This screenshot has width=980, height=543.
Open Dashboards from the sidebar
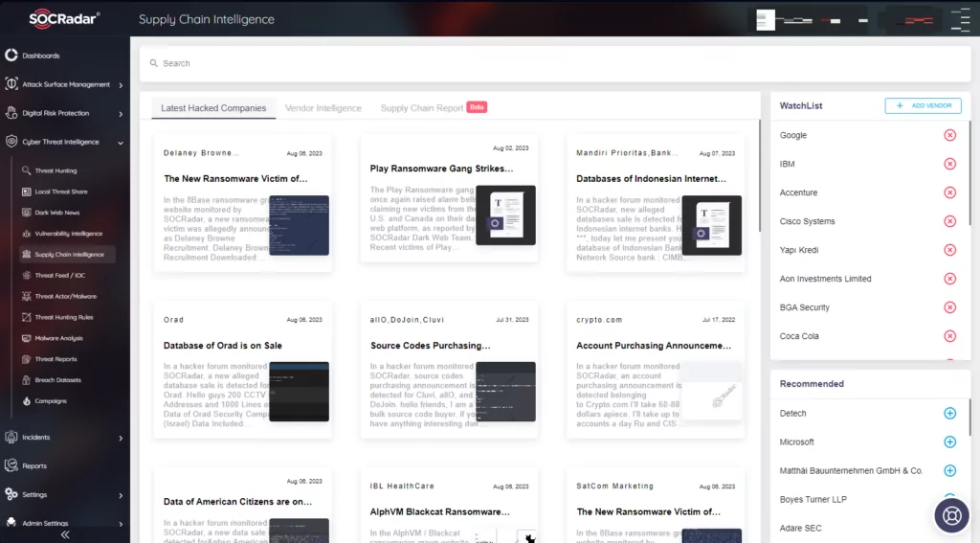pyautogui.click(x=41, y=56)
